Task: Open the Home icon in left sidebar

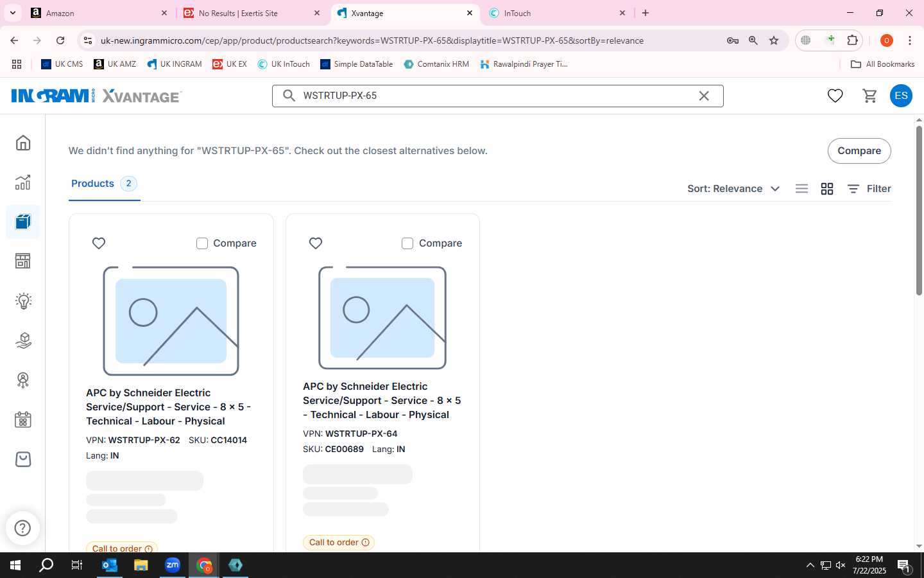Action: [x=23, y=143]
